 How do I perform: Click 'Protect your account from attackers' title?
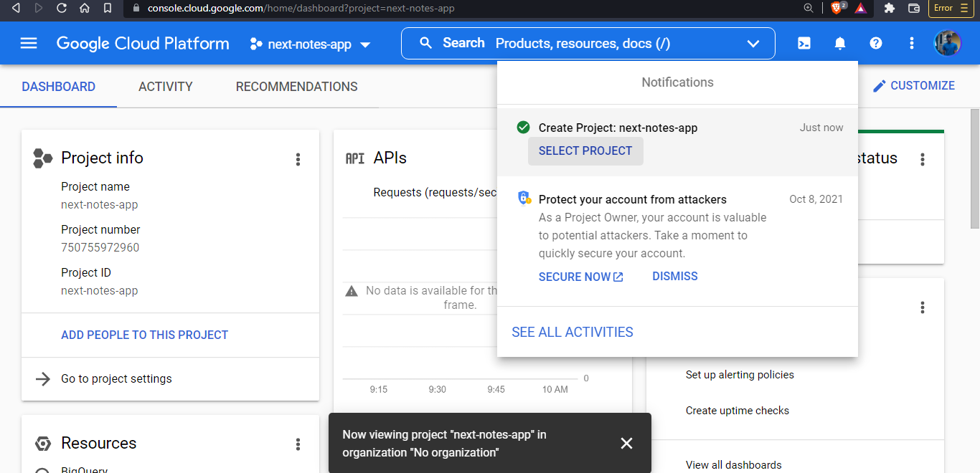coord(633,199)
